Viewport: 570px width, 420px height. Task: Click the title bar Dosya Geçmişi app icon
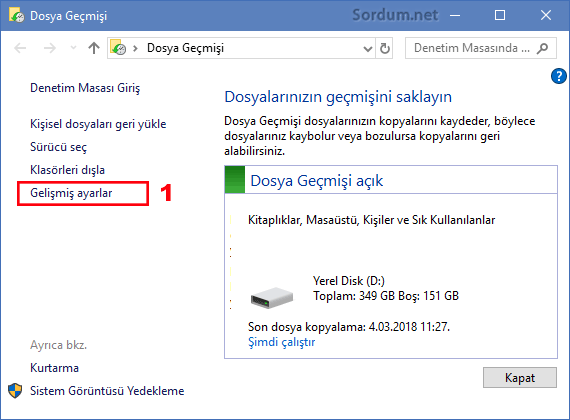pos(16,16)
